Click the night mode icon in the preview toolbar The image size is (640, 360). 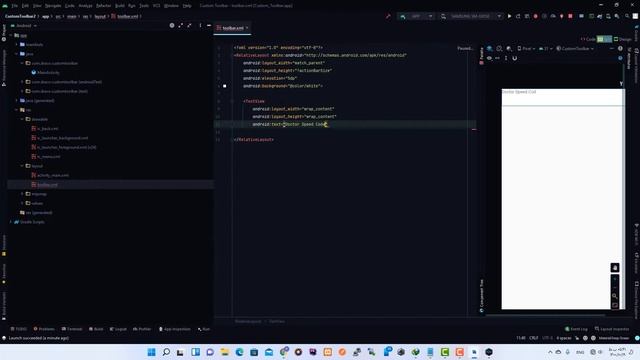[509, 49]
